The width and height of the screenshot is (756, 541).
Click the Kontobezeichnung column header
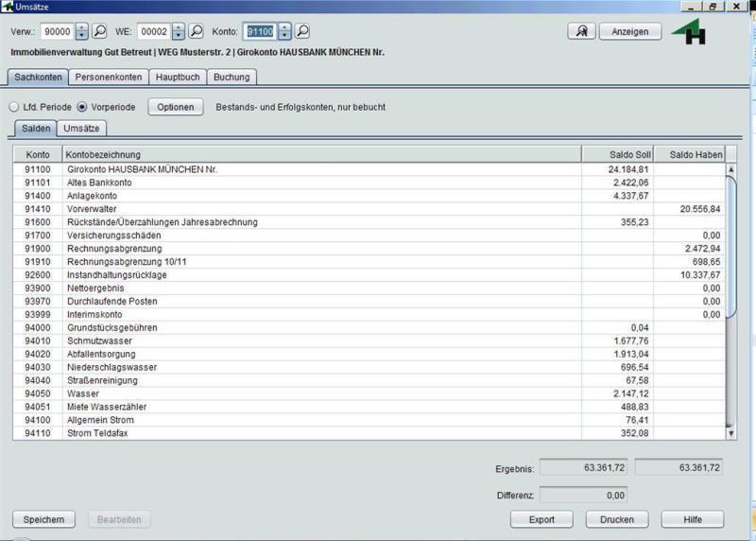click(x=321, y=154)
